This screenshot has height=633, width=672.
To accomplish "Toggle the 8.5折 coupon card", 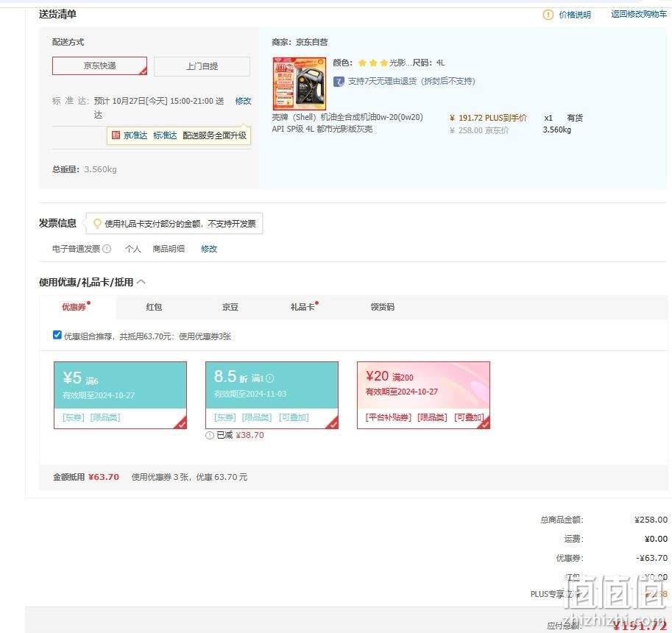I will [272, 395].
